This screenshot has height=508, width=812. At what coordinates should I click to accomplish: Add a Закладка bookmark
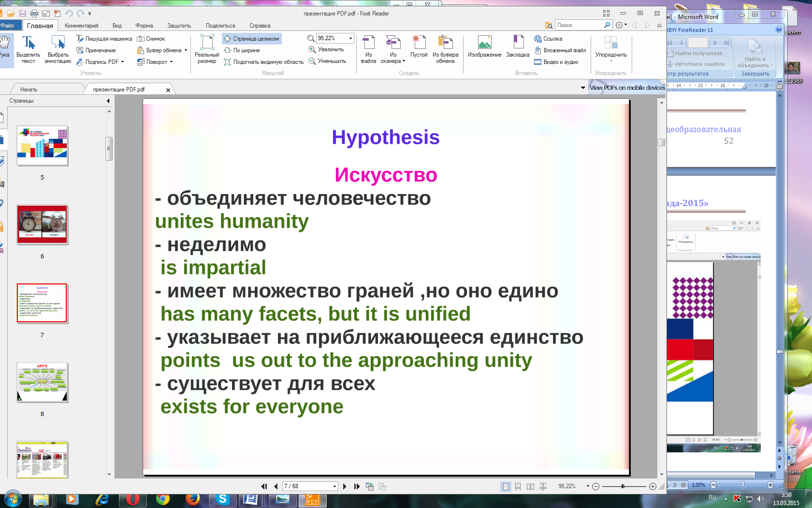tap(518, 47)
